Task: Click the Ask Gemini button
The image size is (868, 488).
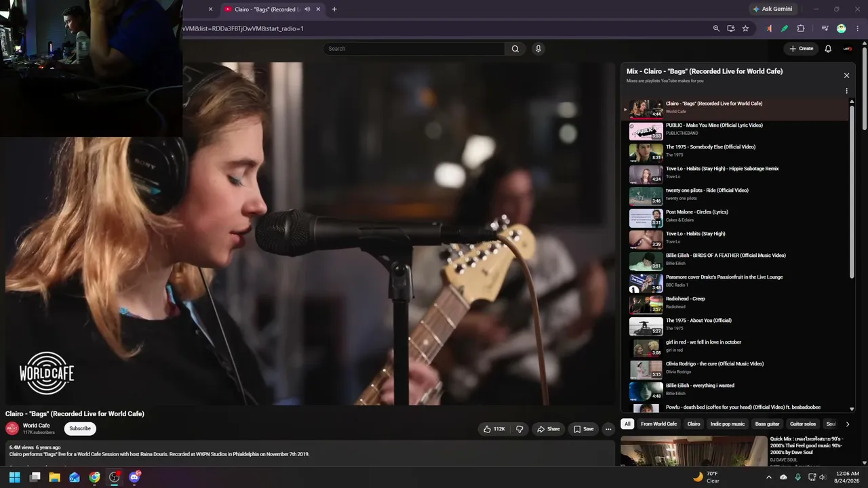Action: (772, 9)
